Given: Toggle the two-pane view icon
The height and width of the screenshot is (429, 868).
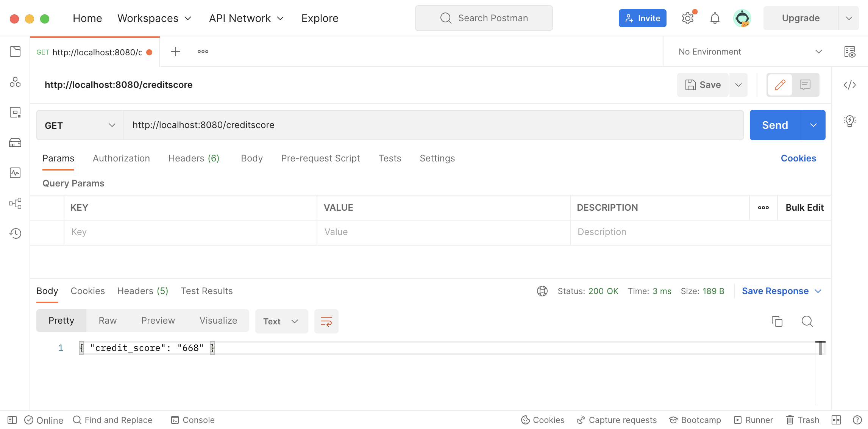Looking at the screenshot, I should click(x=836, y=420).
